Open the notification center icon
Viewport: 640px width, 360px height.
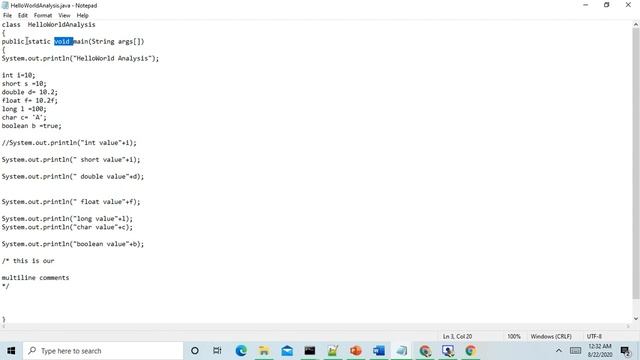click(x=625, y=351)
